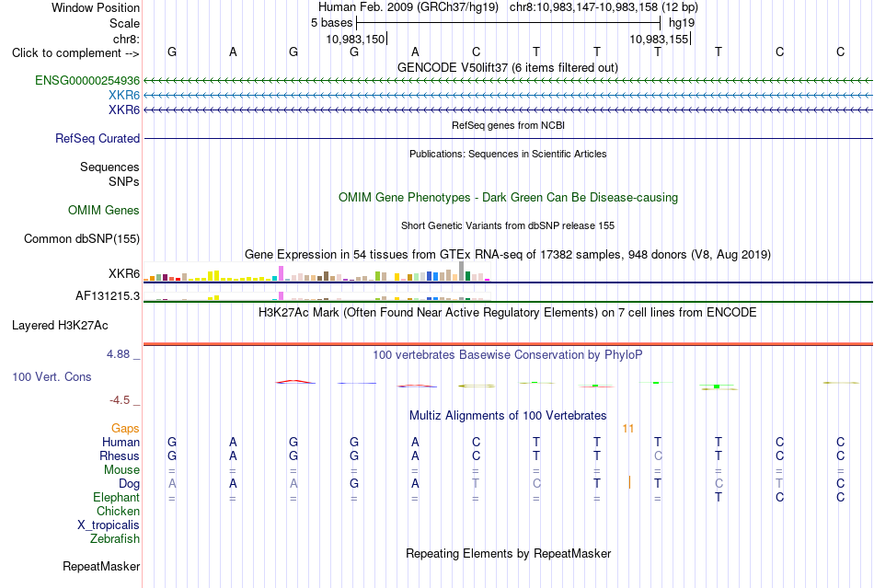Click the H3K27Ac Mark ENCODE title

coord(508,312)
